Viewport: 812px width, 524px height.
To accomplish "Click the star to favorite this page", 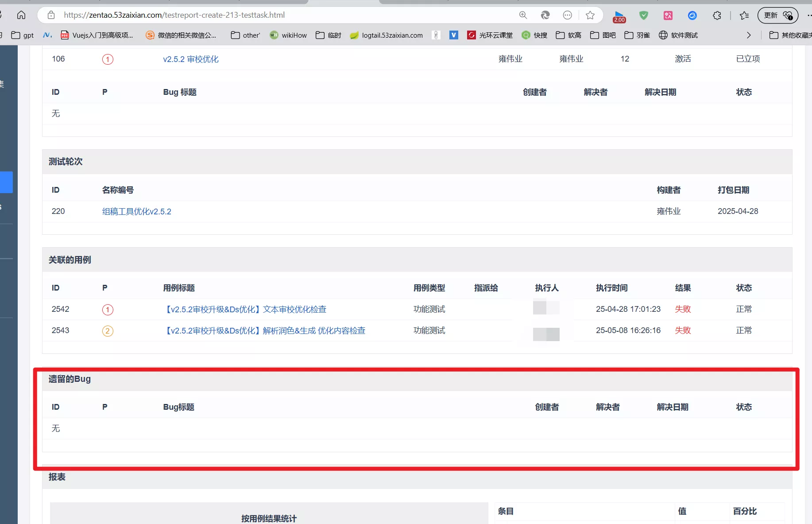I will click(590, 15).
